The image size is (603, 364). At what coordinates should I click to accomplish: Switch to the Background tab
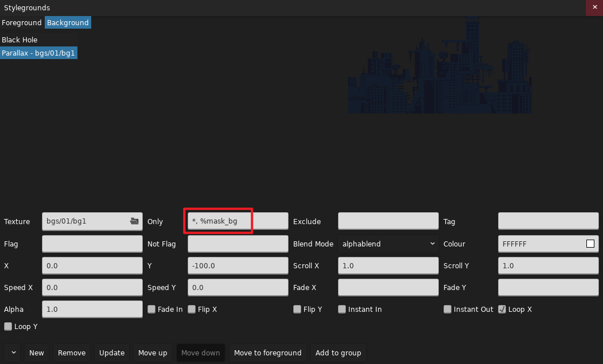tap(68, 23)
